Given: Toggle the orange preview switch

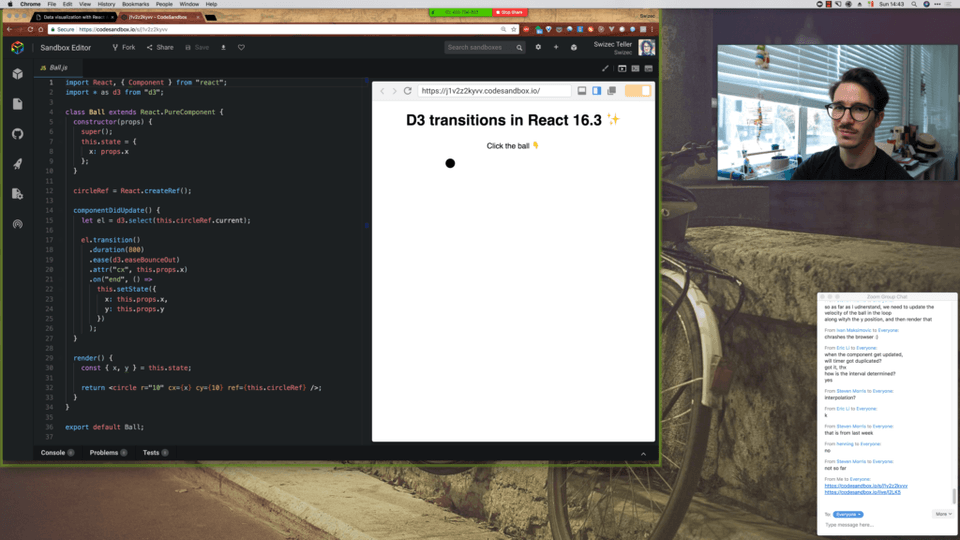Looking at the screenshot, I should point(637,91).
